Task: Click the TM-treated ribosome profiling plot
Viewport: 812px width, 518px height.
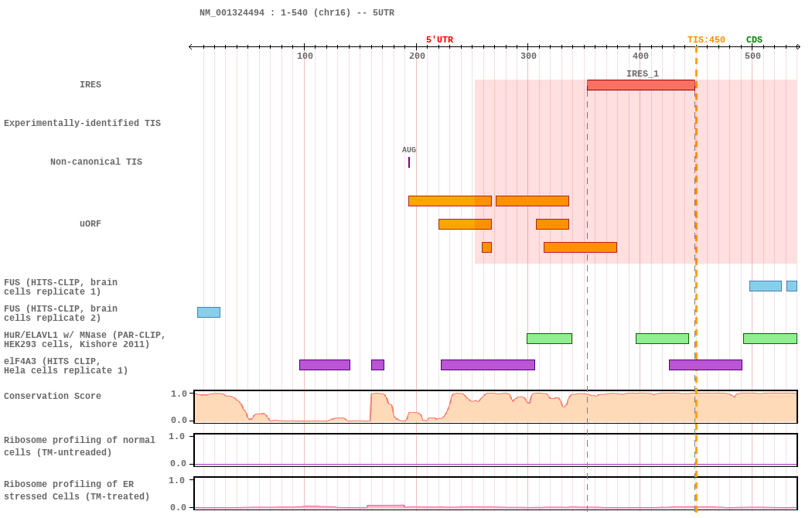Action: point(496,494)
